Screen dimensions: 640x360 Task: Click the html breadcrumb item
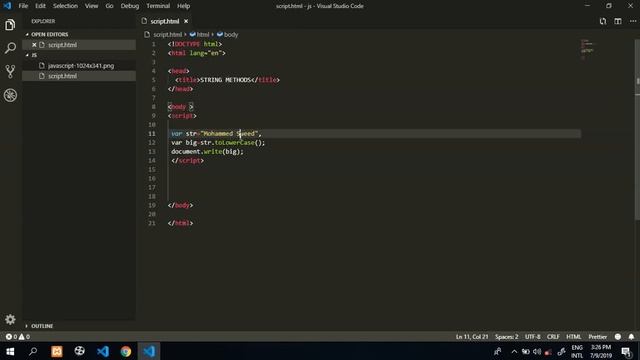tap(203, 35)
